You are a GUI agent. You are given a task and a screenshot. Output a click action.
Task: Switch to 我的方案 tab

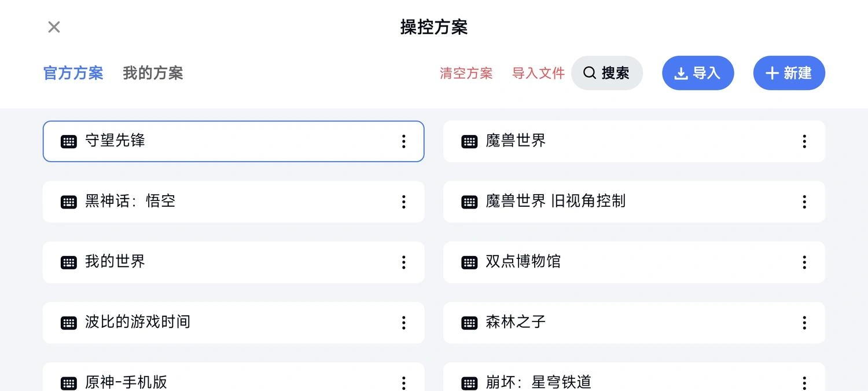tap(153, 74)
